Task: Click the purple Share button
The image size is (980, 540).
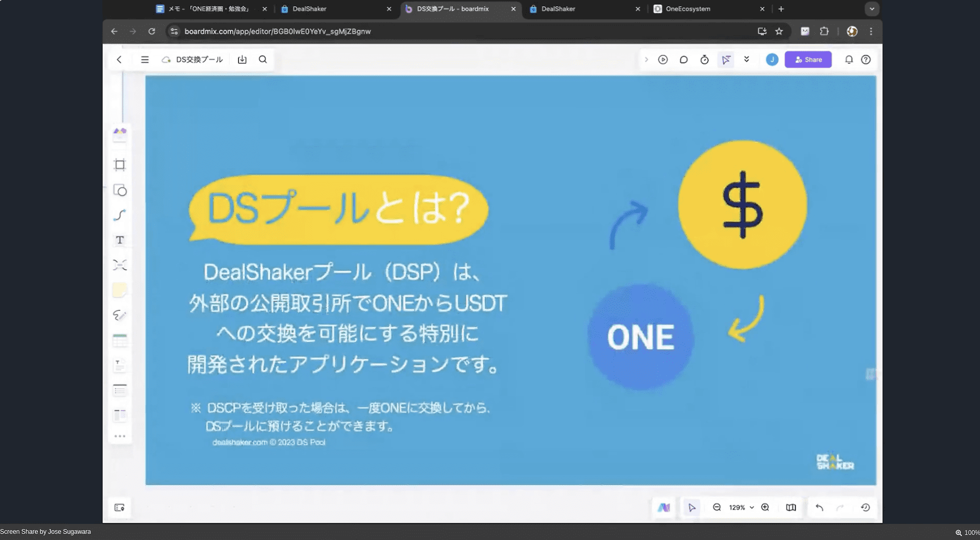Action: point(809,59)
